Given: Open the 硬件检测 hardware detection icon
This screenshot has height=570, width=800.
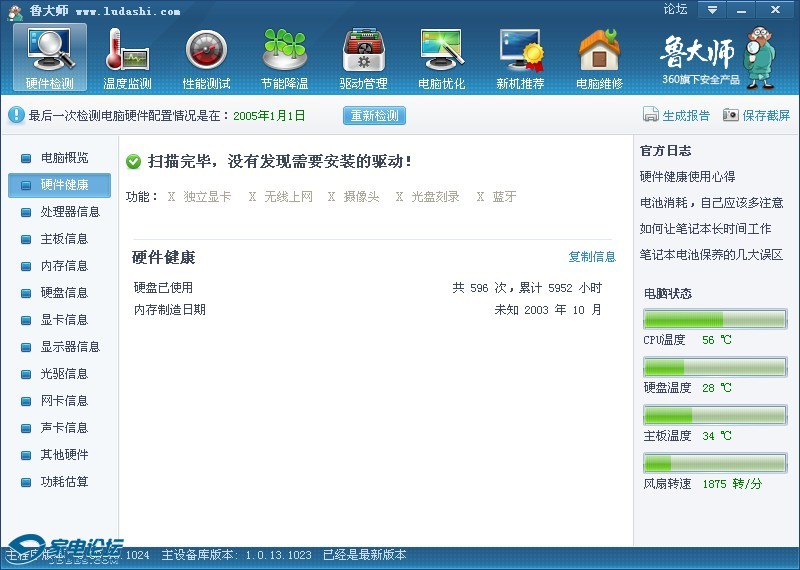Looking at the screenshot, I should click(49, 50).
